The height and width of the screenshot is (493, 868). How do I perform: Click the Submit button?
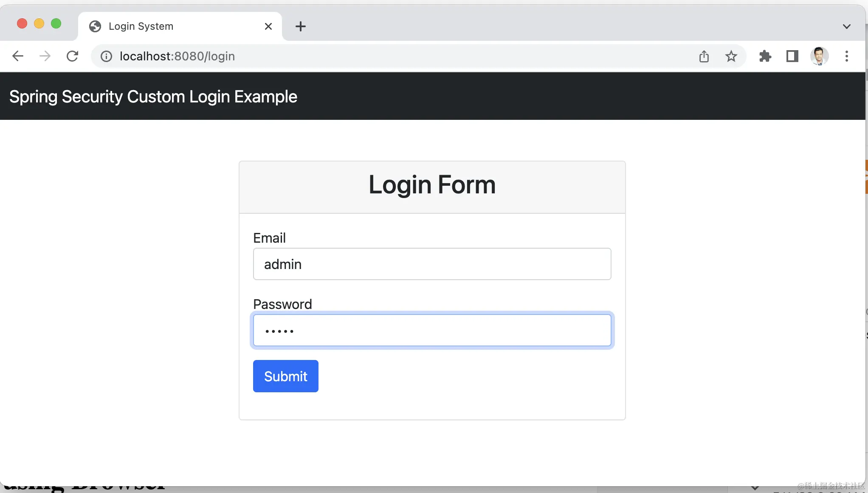(285, 376)
